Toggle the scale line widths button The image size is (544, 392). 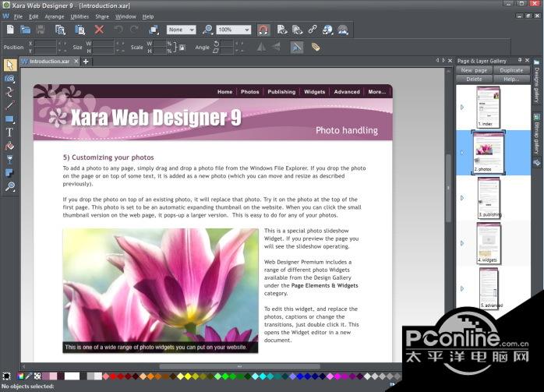click(297, 48)
